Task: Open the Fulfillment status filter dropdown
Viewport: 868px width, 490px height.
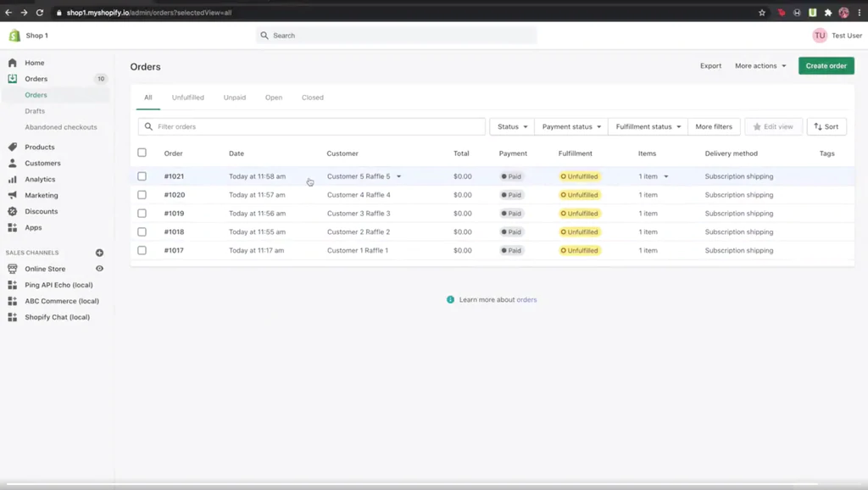Action: pos(648,127)
